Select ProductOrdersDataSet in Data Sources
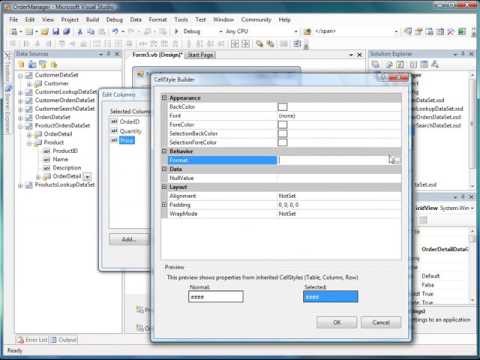The height and width of the screenshot is (360, 480). tap(62, 126)
